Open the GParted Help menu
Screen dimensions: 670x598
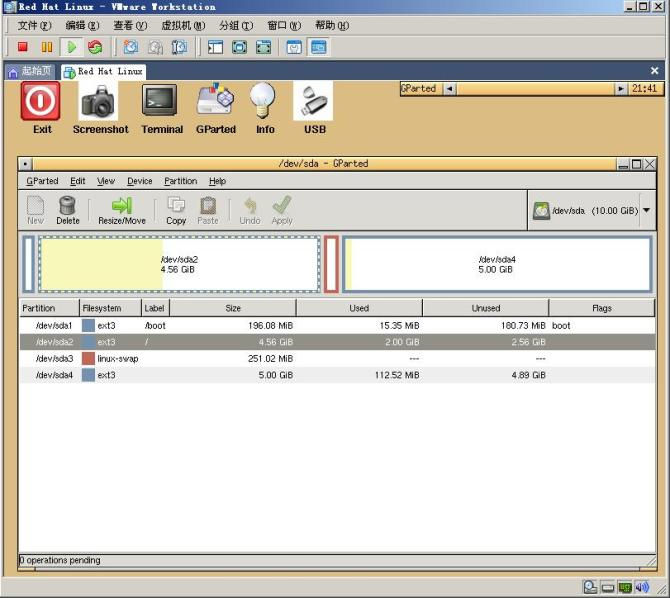(x=217, y=181)
